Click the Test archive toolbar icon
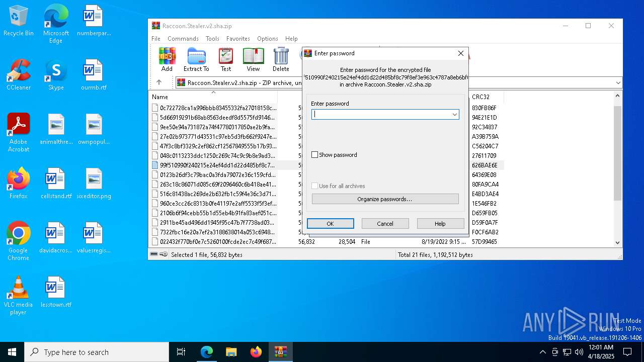 [x=226, y=60]
